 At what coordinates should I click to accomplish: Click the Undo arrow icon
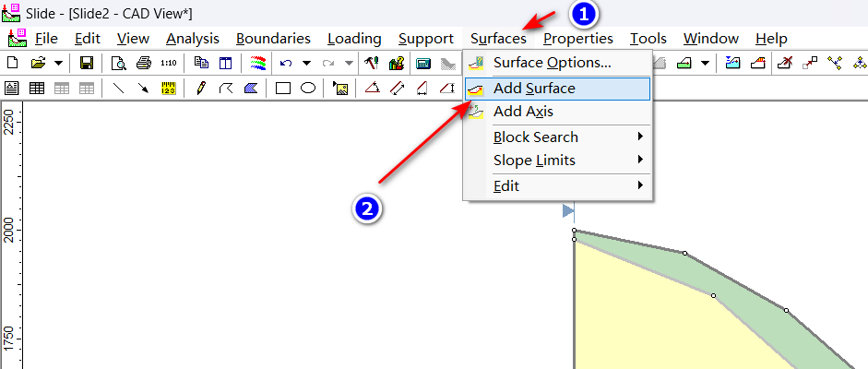coord(286,63)
